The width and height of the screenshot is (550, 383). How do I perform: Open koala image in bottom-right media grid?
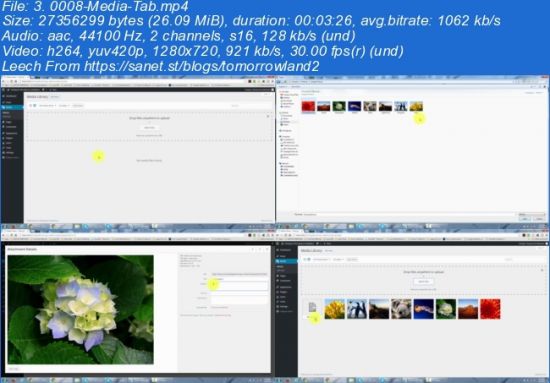[401, 309]
